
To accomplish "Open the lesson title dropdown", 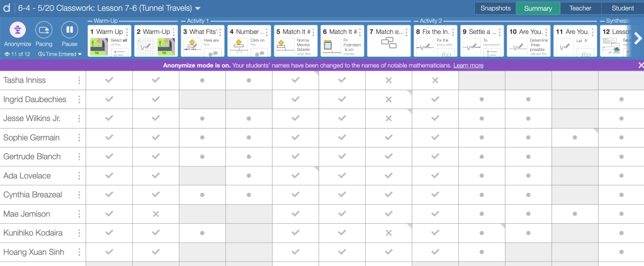I will [198, 9].
